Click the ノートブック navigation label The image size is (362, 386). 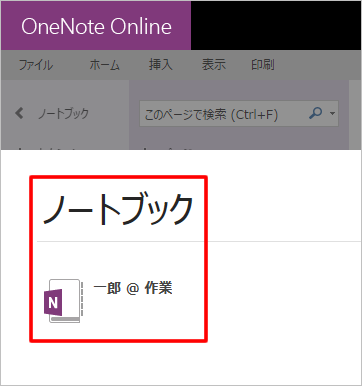click(x=63, y=113)
